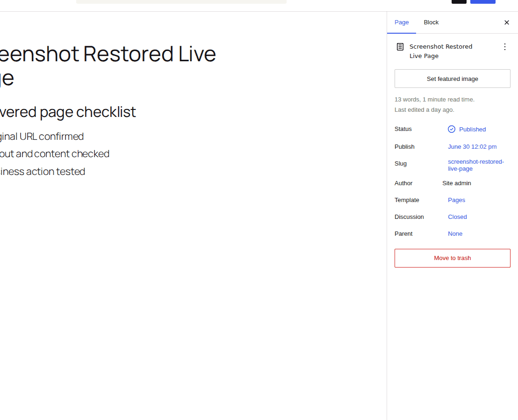Screen dimensions: 518x420
Task: Change the Pages template
Action: click(456, 200)
